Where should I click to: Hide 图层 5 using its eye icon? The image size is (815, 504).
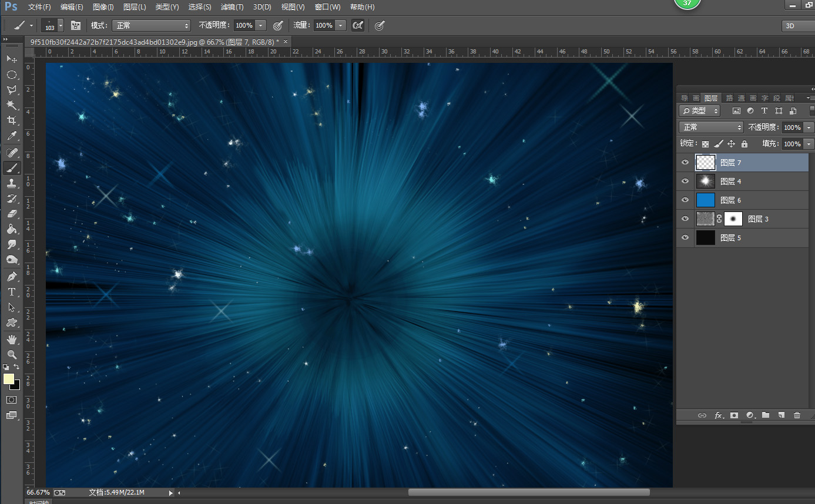click(685, 238)
